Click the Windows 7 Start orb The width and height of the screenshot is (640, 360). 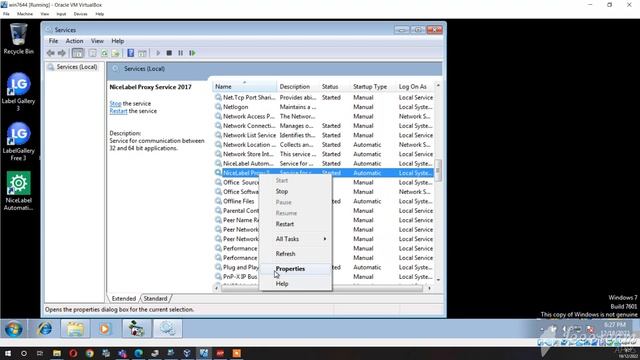(13, 329)
